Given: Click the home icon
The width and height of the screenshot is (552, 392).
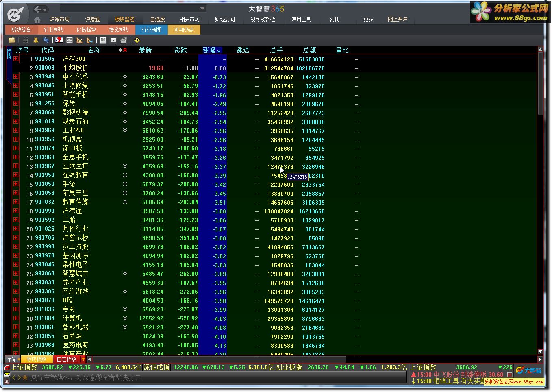Looking at the screenshot, I should pos(37,20).
